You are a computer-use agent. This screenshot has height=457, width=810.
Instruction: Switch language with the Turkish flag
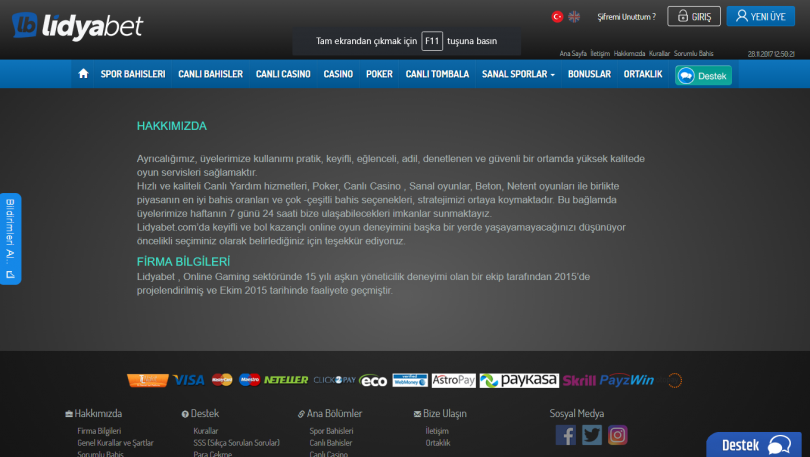point(557,17)
